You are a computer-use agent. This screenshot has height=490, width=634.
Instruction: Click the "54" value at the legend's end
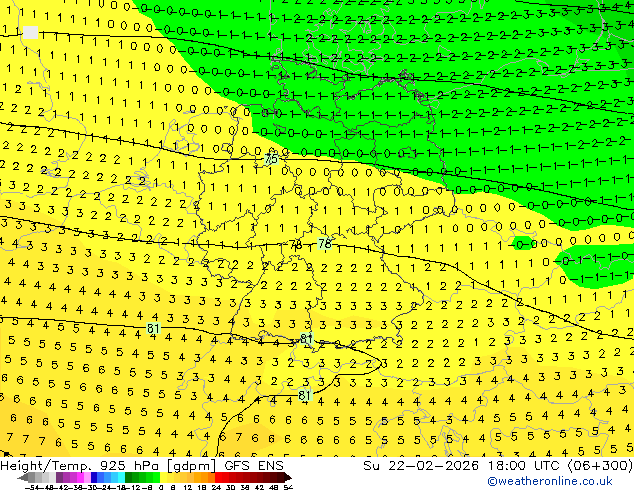point(288,487)
